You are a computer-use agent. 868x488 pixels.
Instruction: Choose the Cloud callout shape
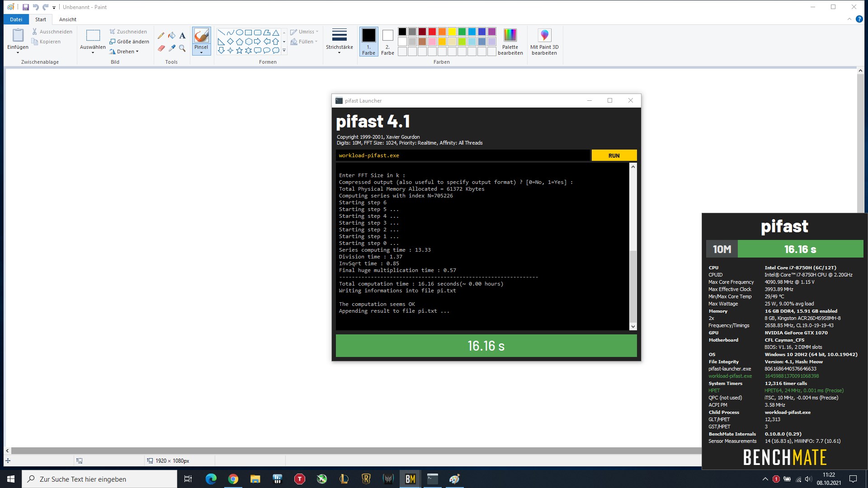click(x=275, y=51)
